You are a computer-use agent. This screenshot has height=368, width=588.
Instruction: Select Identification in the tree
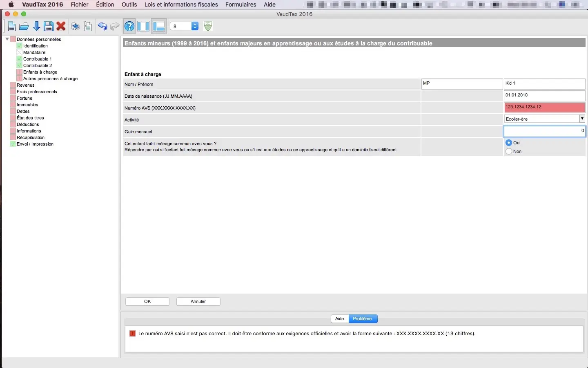coord(36,46)
